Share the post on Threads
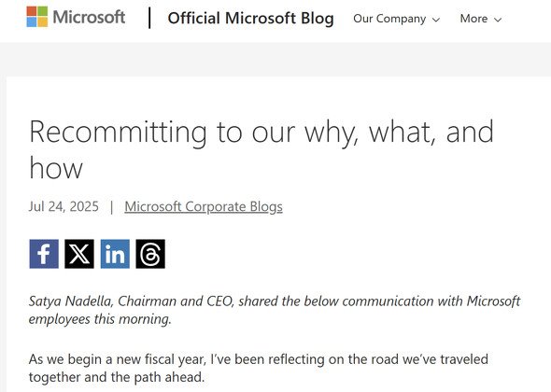Image resolution: width=551 pixels, height=392 pixels. (x=150, y=254)
